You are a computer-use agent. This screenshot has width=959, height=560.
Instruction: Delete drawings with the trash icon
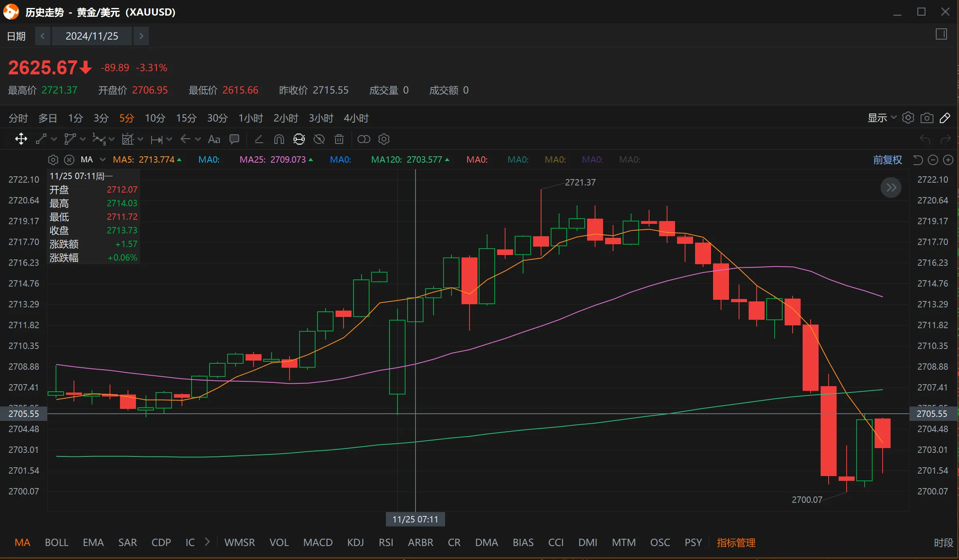click(339, 139)
